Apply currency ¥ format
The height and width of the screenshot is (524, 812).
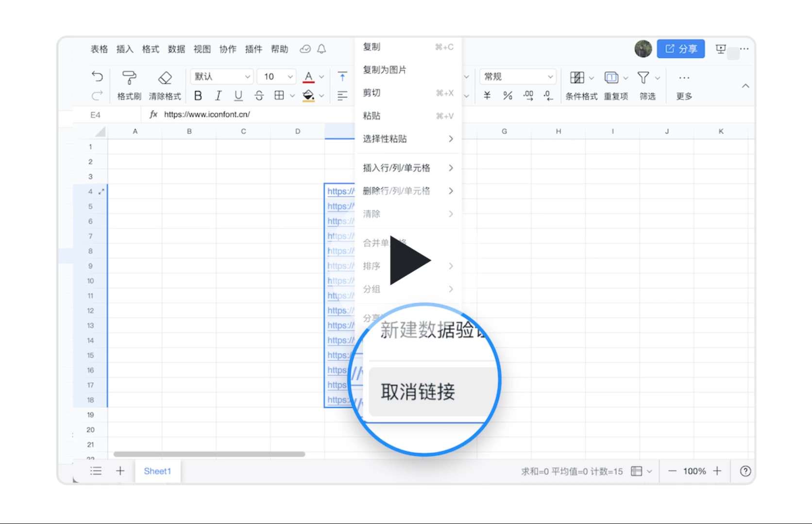[x=487, y=96]
